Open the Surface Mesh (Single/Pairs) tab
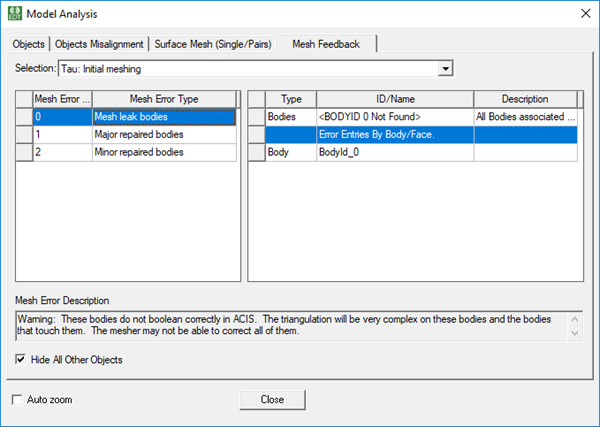This screenshot has width=600, height=427. coord(213,44)
